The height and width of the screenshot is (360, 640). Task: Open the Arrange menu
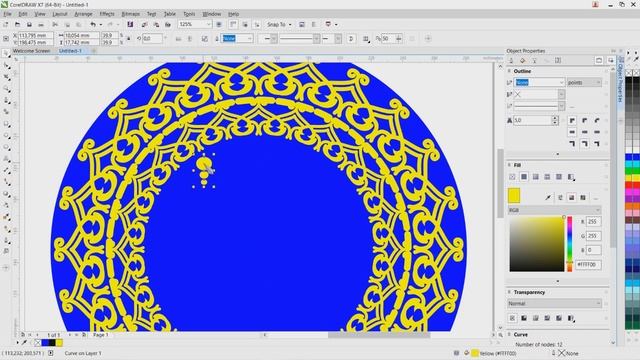pos(83,14)
